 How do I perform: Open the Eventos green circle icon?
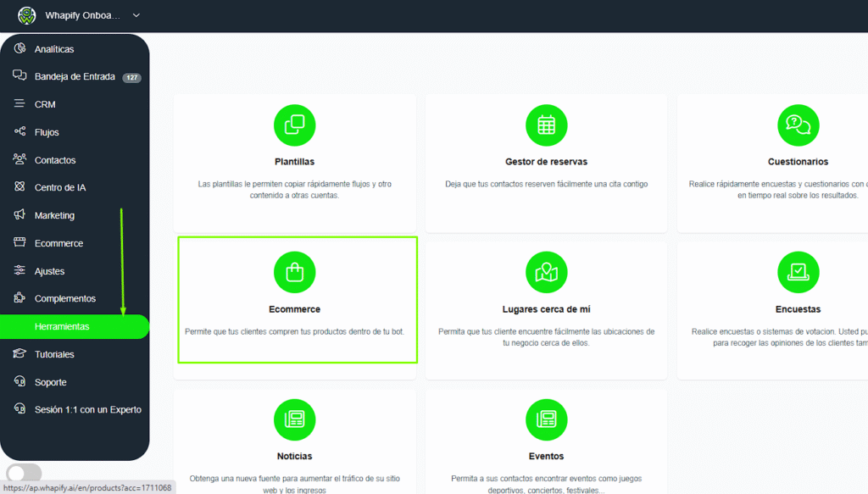pyautogui.click(x=546, y=419)
